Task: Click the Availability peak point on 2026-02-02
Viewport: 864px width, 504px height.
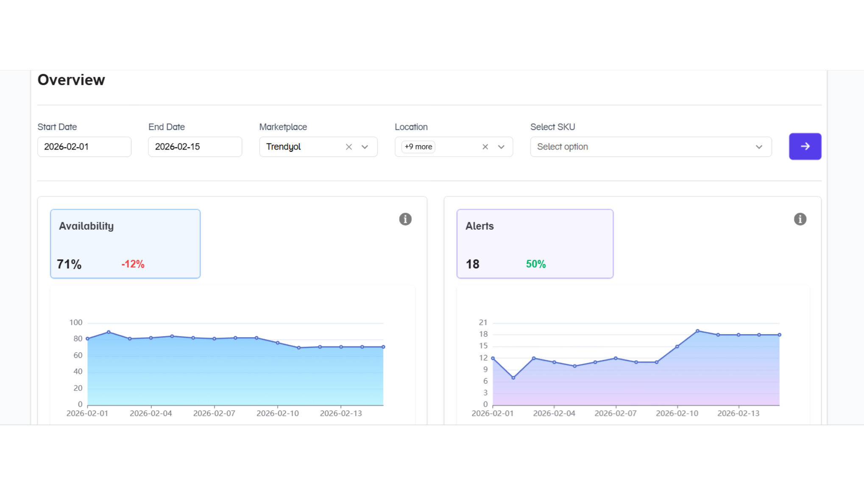Action: coord(109,332)
